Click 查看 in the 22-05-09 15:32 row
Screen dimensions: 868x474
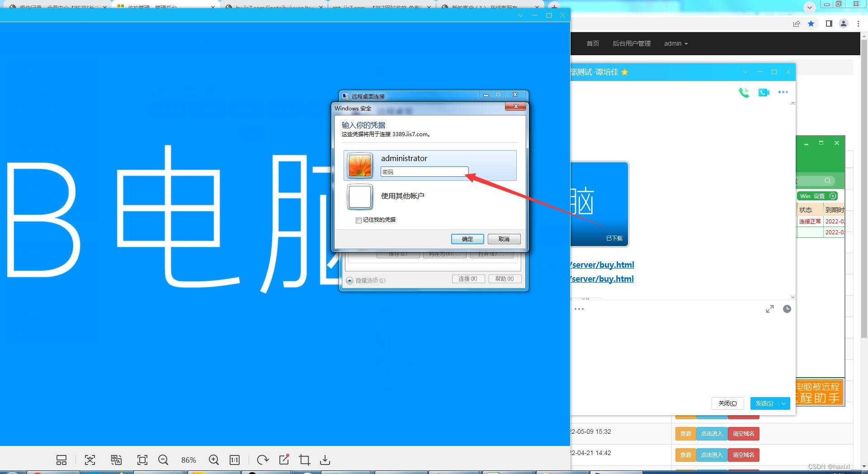686,434
